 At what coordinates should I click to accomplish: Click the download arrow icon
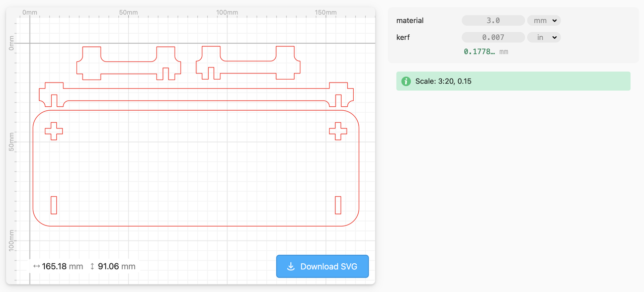291,266
